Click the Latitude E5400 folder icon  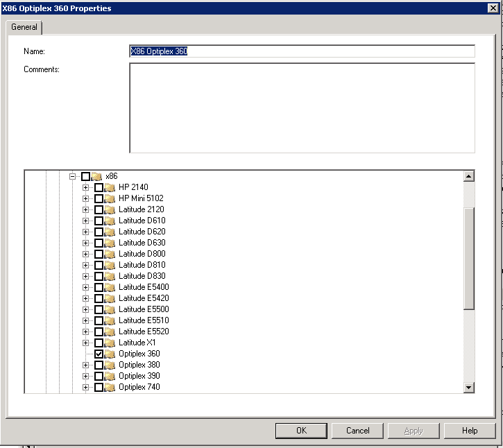coord(110,287)
